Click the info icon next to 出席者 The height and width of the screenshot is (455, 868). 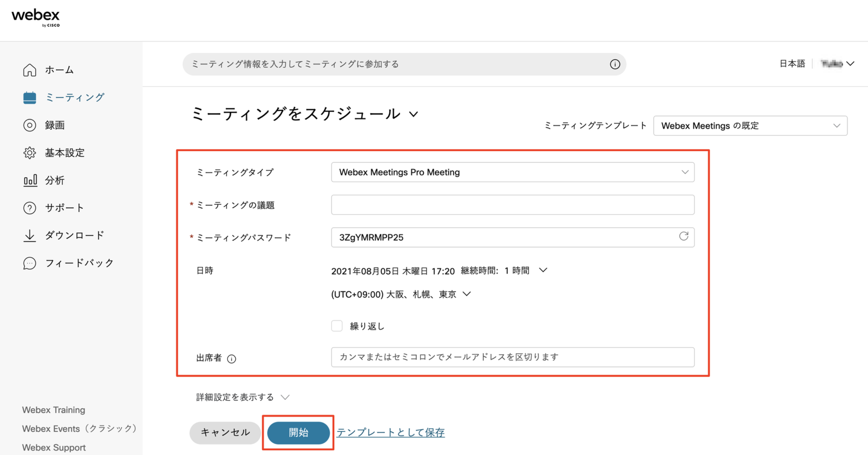231,359
